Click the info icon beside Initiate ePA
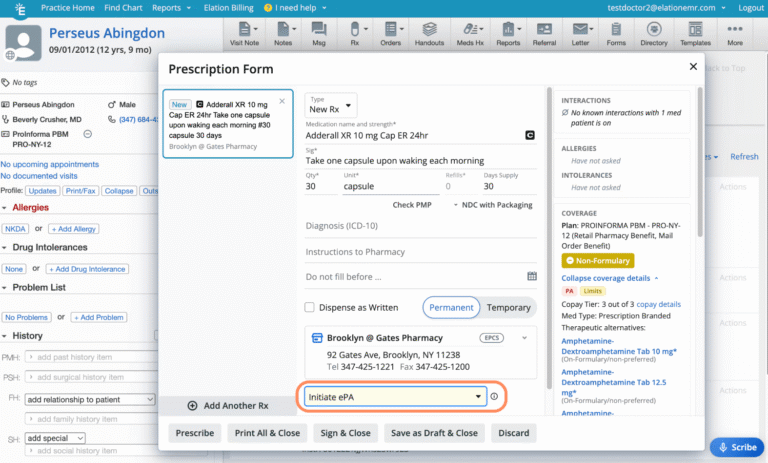The width and height of the screenshot is (768, 463). click(494, 396)
